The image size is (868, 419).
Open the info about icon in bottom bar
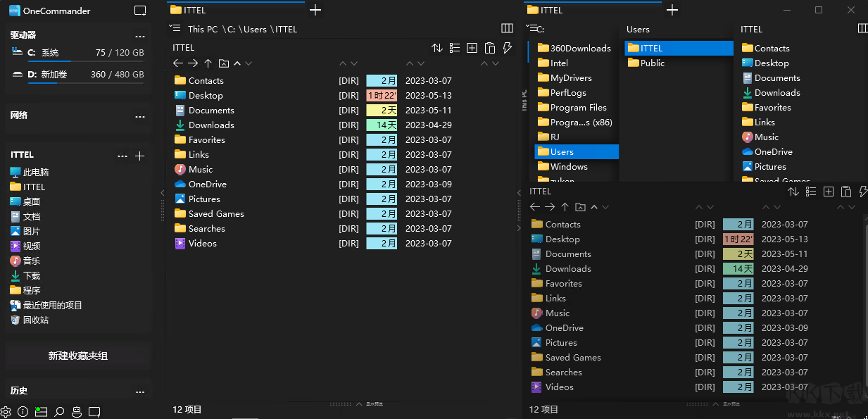[23, 411]
